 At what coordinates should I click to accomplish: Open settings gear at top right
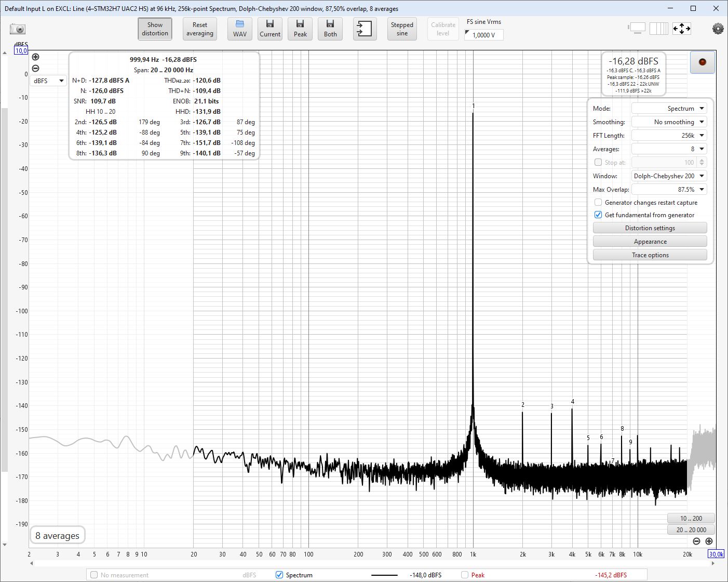pyautogui.click(x=718, y=29)
